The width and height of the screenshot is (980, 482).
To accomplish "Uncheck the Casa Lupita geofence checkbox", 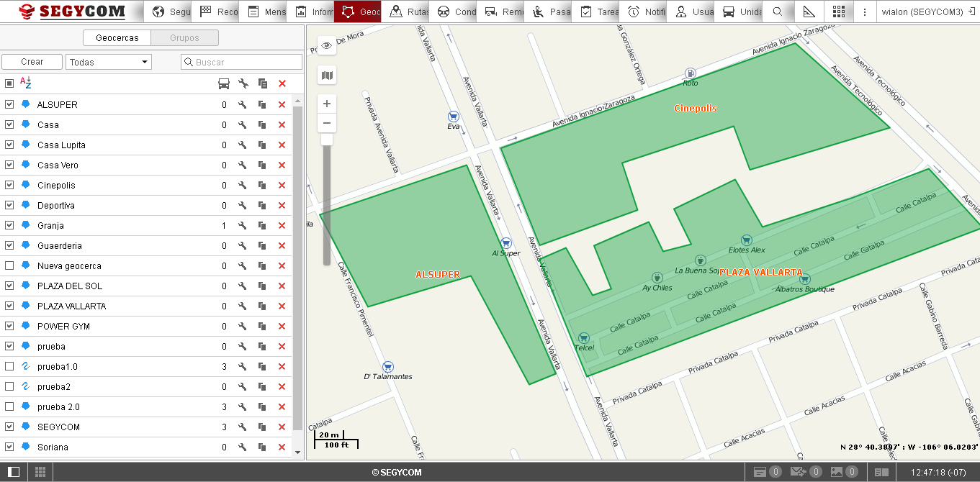I will (x=9, y=145).
